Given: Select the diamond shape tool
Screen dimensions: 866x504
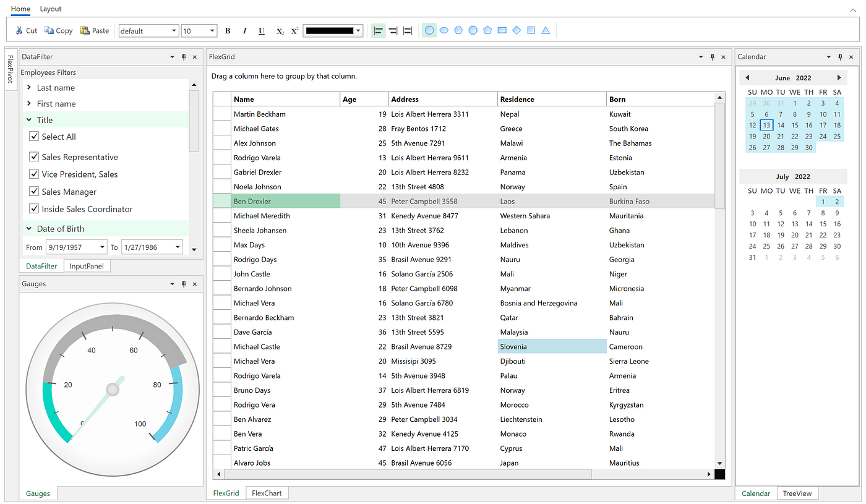Looking at the screenshot, I should [x=516, y=30].
